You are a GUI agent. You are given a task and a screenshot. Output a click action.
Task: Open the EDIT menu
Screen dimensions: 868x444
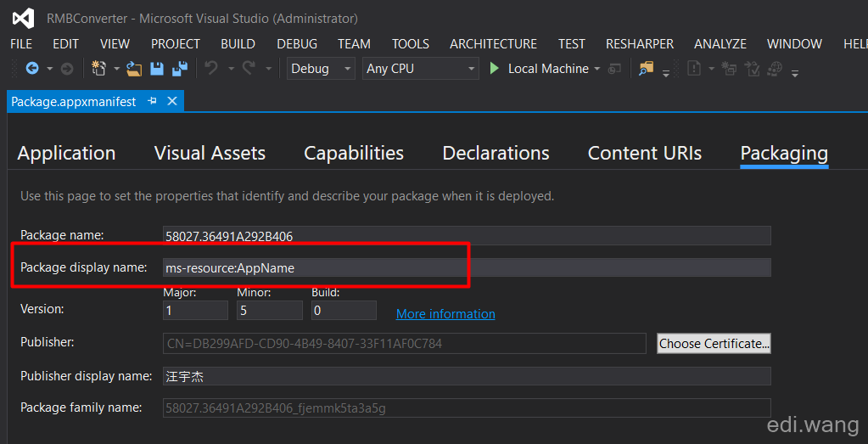click(66, 44)
